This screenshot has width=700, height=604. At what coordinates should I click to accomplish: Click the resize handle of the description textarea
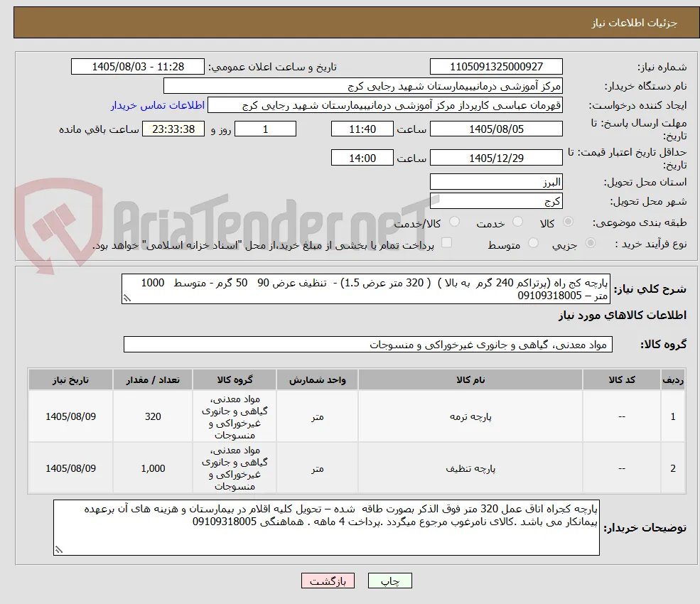[x=126, y=298]
